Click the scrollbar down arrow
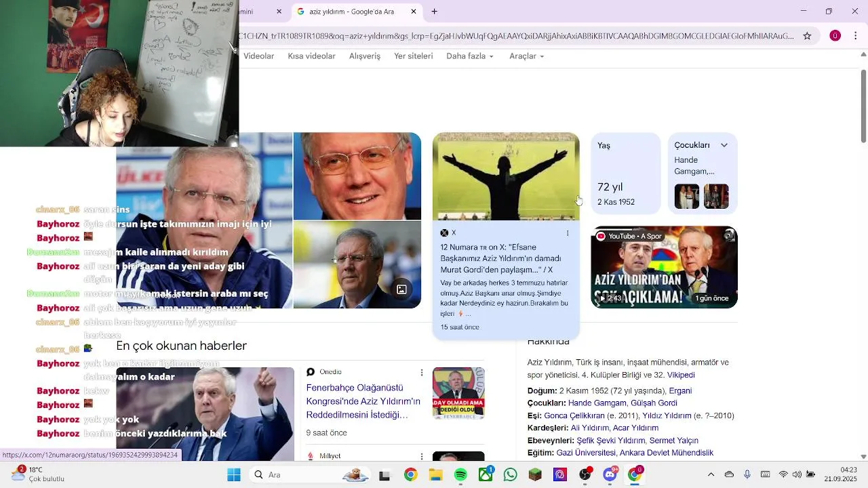 click(x=863, y=457)
